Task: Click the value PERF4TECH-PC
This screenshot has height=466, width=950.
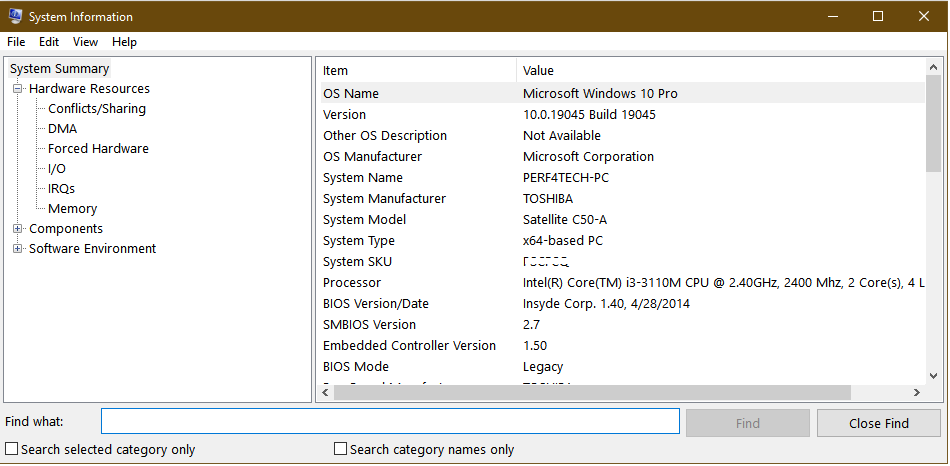Action: tap(565, 178)
